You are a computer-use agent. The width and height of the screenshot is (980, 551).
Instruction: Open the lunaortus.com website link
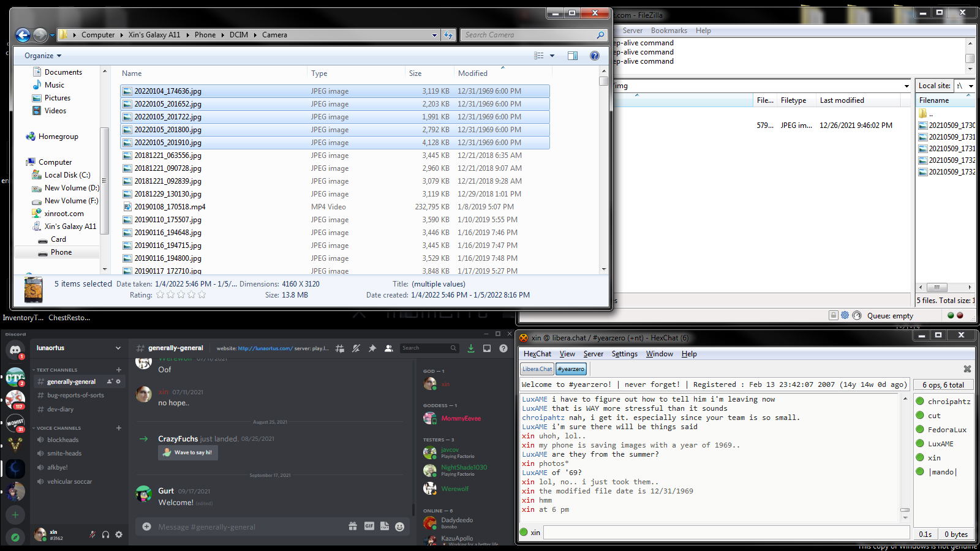click(x=265, y=348)
